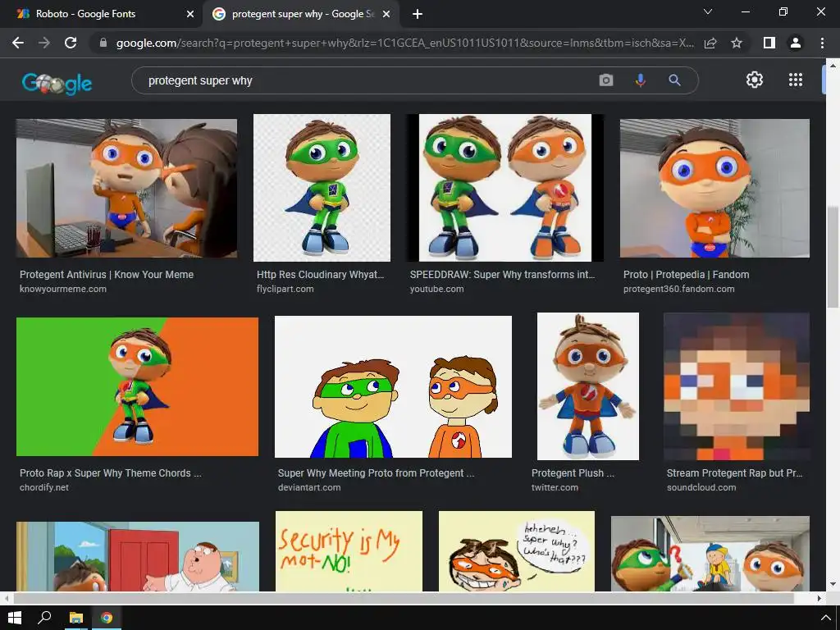This screenshot has height=630, width=840.
Task: Close the Roboto - Google Fonts tab
Action: [190, 14]
